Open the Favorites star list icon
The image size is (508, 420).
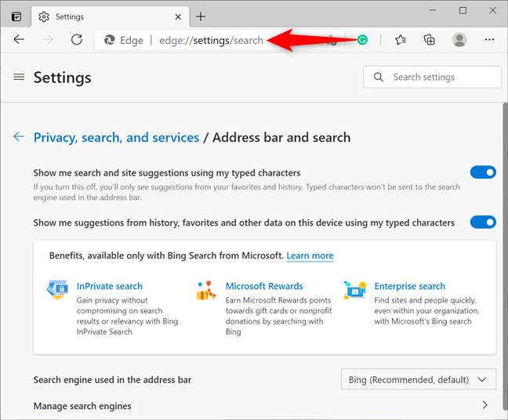401,40
